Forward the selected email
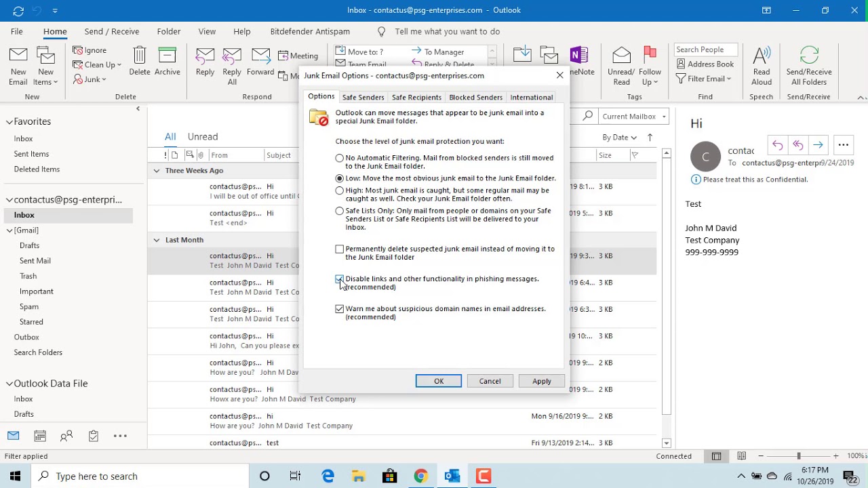 [x=260, y=61]
